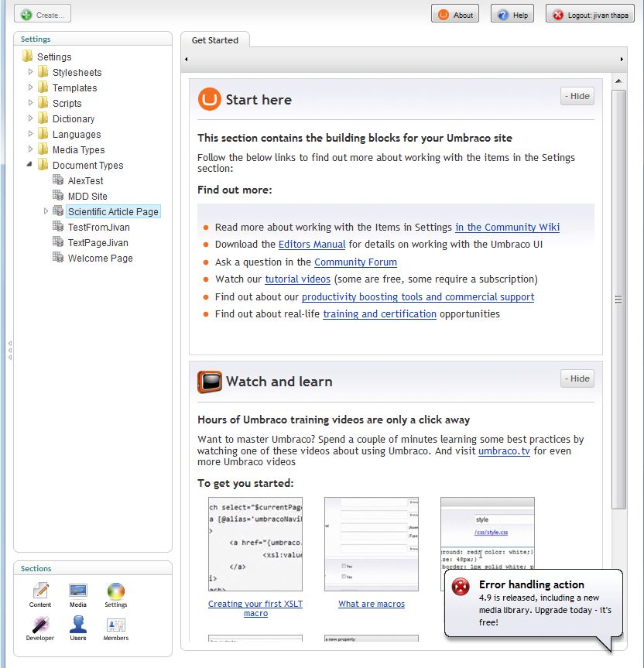Click the Languages folder icon

point(43,134)
